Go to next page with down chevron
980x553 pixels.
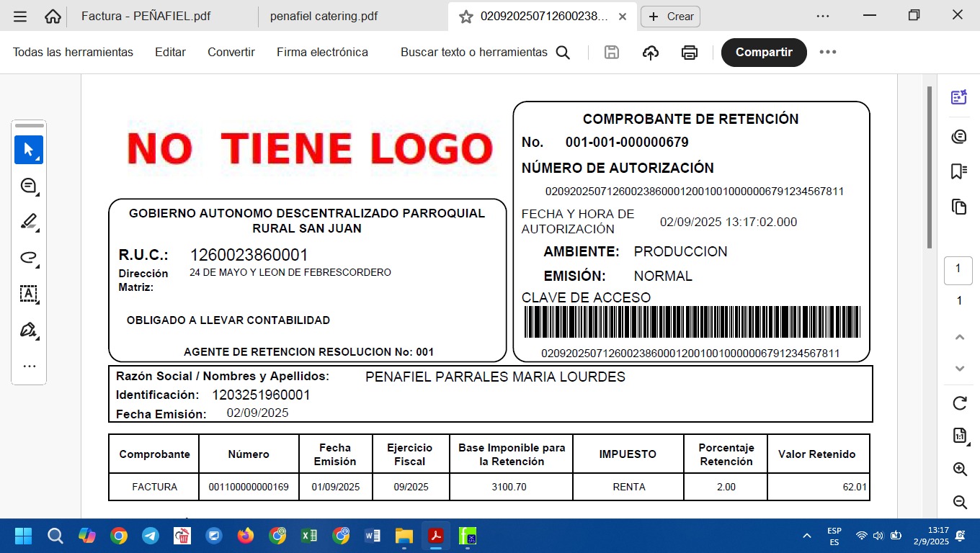(x=959, y=369)
